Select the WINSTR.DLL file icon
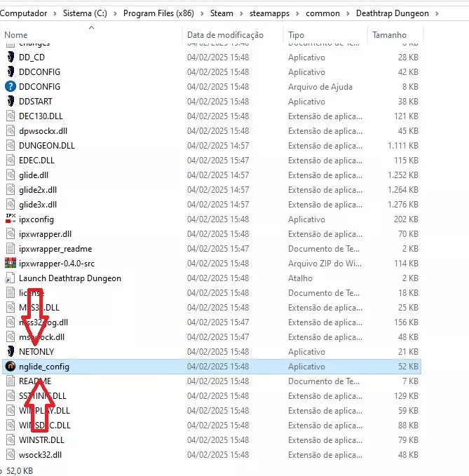Image resolution: width=469 pixels, height=476 pixels. pyautogui.click(x=11, y=440)
